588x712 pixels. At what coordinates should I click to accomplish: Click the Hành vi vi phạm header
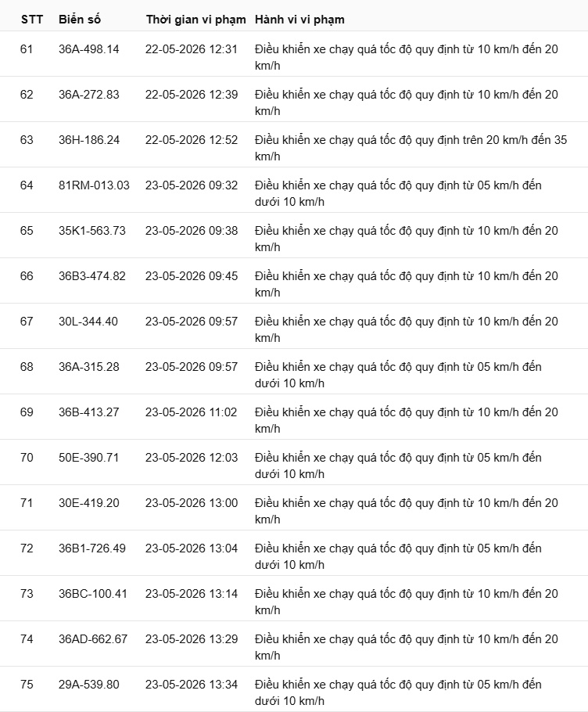tap(299, 20)
